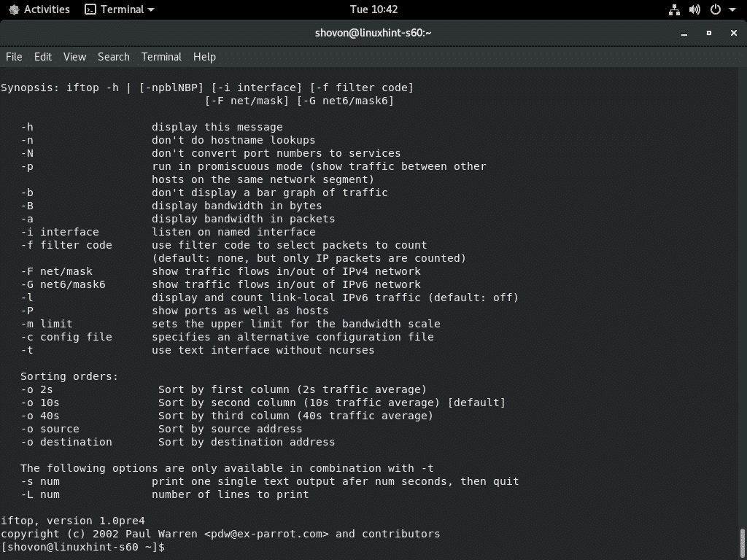
Task: Click the Terminal app icon in the top bar
Action: 89,9
